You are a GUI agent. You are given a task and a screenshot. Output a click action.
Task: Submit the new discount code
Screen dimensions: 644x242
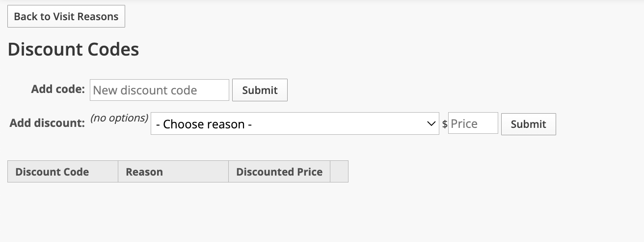point(260,90)
